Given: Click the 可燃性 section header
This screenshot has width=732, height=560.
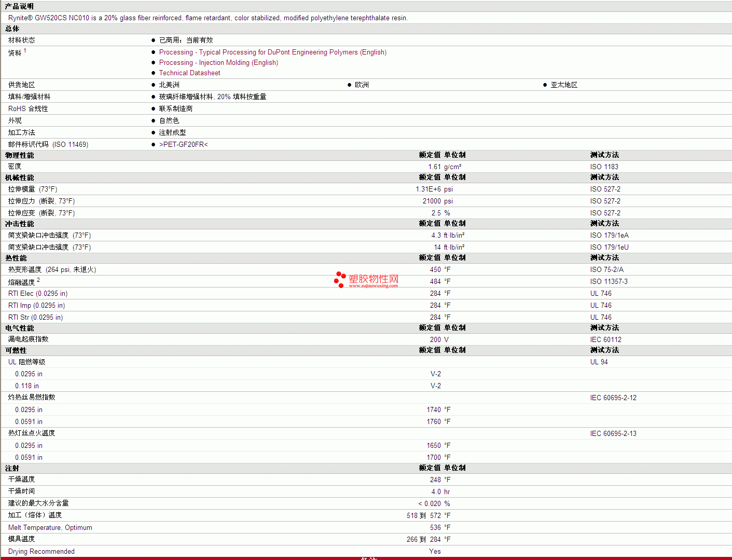Looking at the screenshot, I should pos(16,350).
